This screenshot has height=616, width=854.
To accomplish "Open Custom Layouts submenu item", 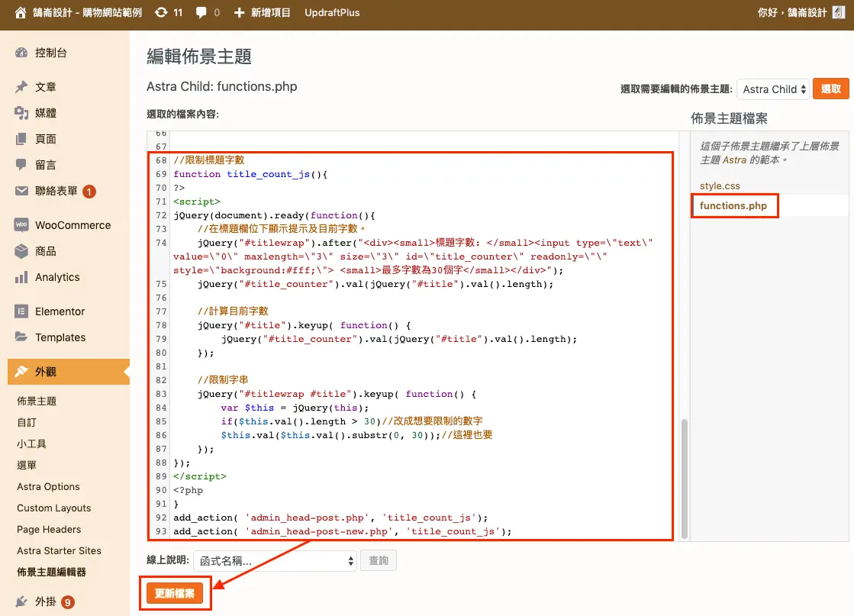I will click(x=54, y=508).
